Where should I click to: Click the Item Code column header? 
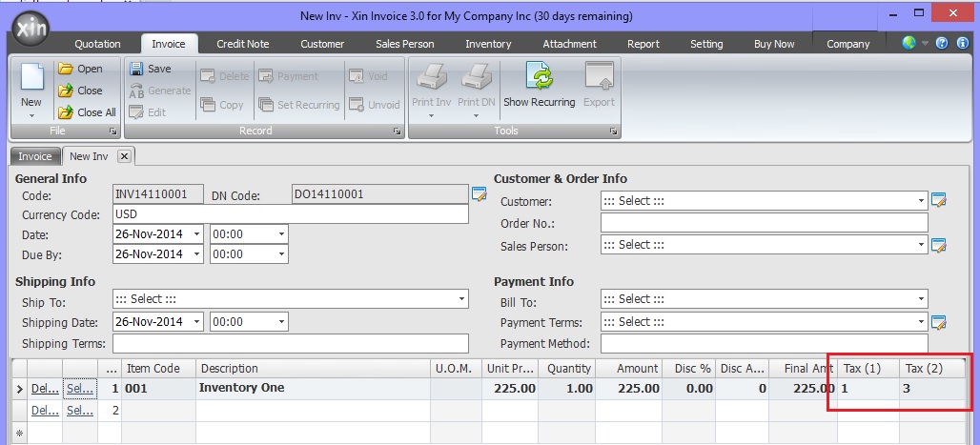click(159, 368)
